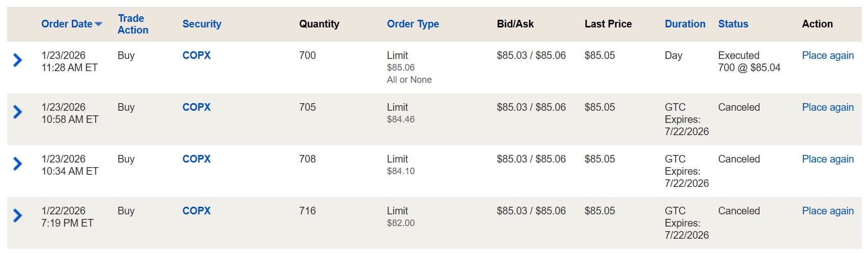
Task: Sort orders by Order Date column
Action: point(67,24)
